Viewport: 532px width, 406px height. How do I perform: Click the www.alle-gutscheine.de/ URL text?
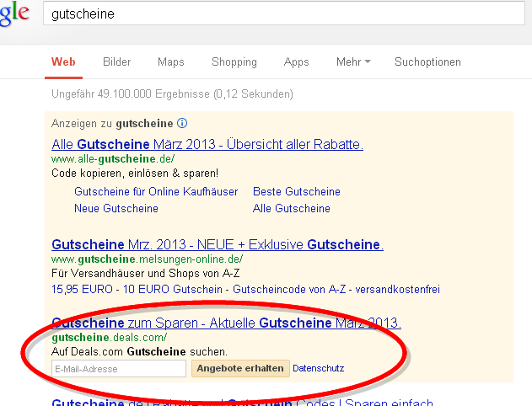click(x=113, y=158)
